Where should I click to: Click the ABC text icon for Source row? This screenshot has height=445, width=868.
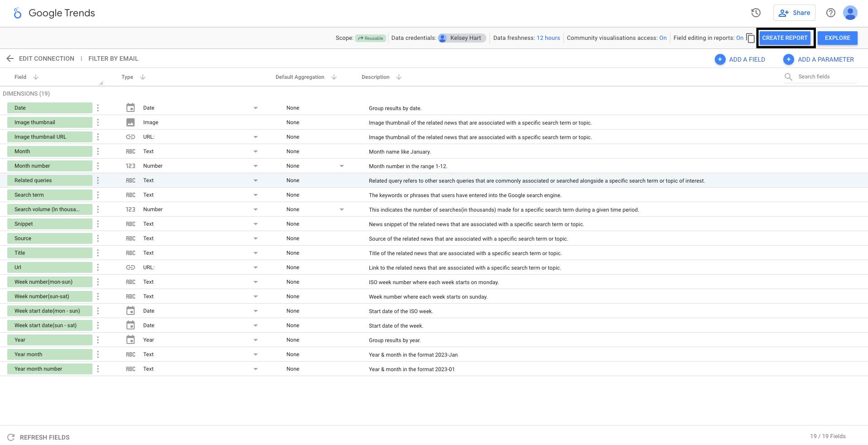coord(131,238)
